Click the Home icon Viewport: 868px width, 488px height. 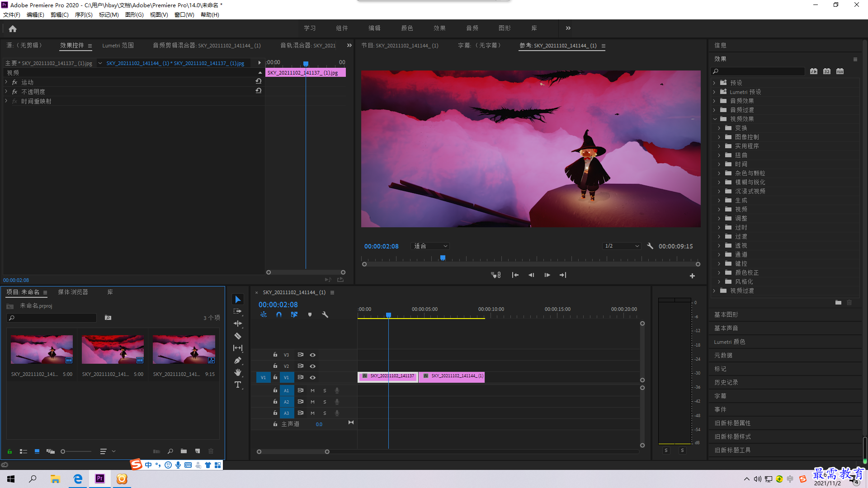[x=13, y=28]
